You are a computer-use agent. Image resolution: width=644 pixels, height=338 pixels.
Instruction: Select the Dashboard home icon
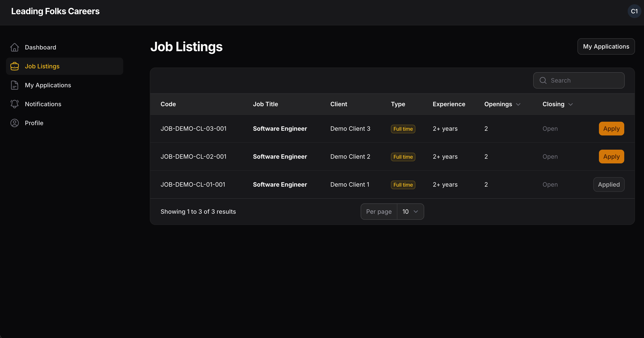(x=15, y=47)
